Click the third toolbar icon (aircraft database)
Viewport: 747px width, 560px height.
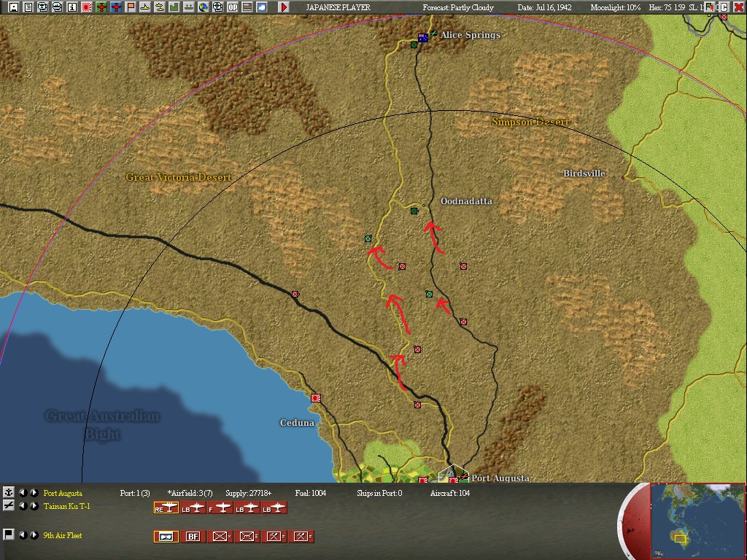pyautogui.click(x=43, y=7)
